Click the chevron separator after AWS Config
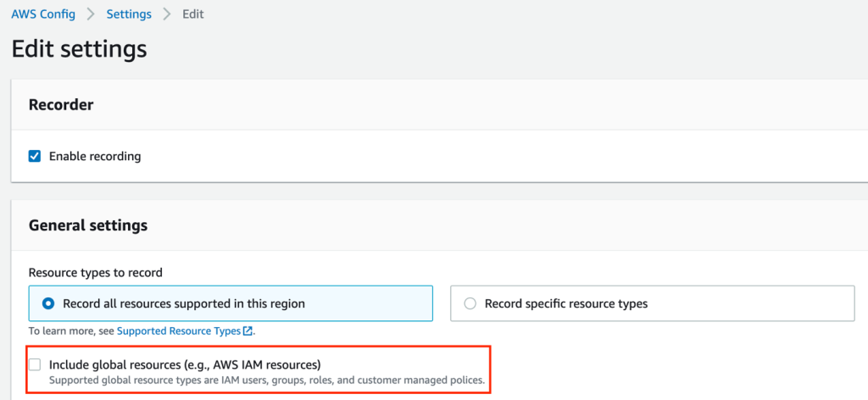868x400 pixels. point(90,14)
